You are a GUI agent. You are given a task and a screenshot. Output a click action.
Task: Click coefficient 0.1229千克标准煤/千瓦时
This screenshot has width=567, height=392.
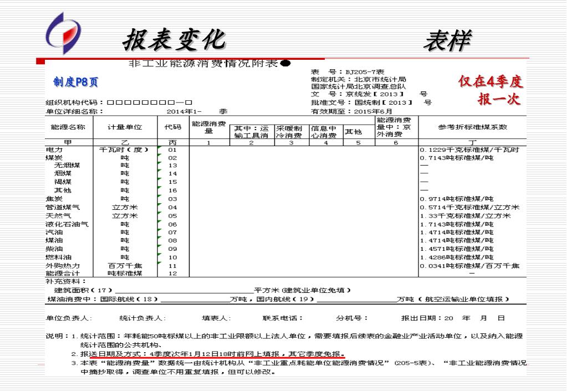469,149
